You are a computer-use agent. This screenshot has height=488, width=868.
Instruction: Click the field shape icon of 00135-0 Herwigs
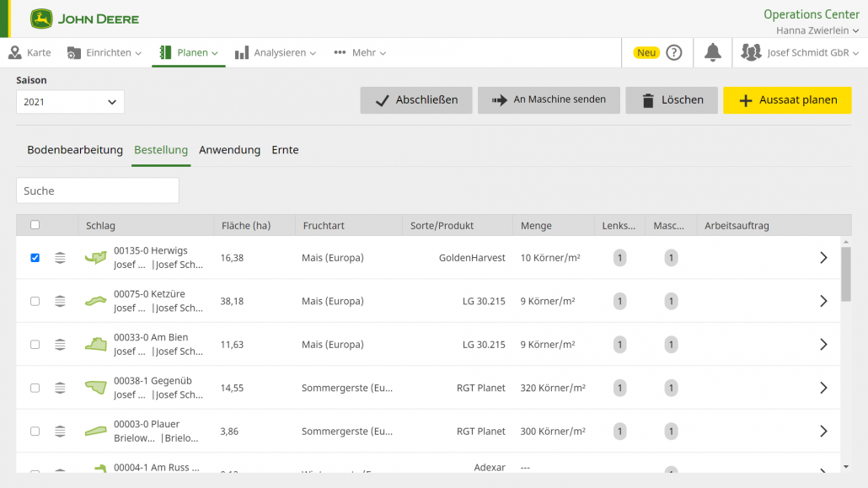(x=96, y=258)
